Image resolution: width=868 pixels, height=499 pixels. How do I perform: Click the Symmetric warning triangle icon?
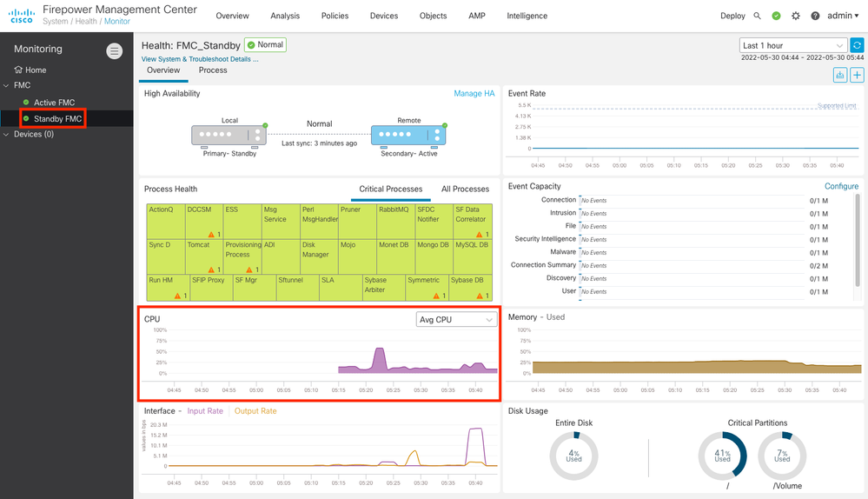coord(436,296)
